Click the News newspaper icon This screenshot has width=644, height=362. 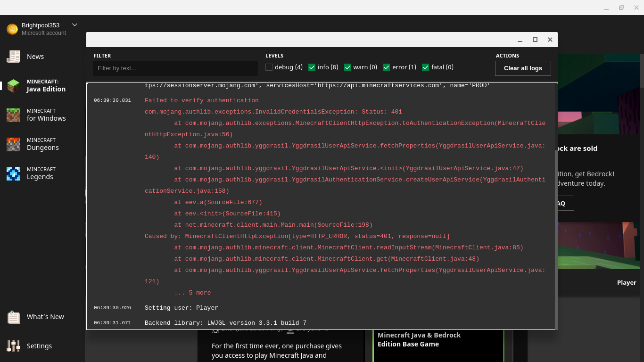tap(13, 57)
